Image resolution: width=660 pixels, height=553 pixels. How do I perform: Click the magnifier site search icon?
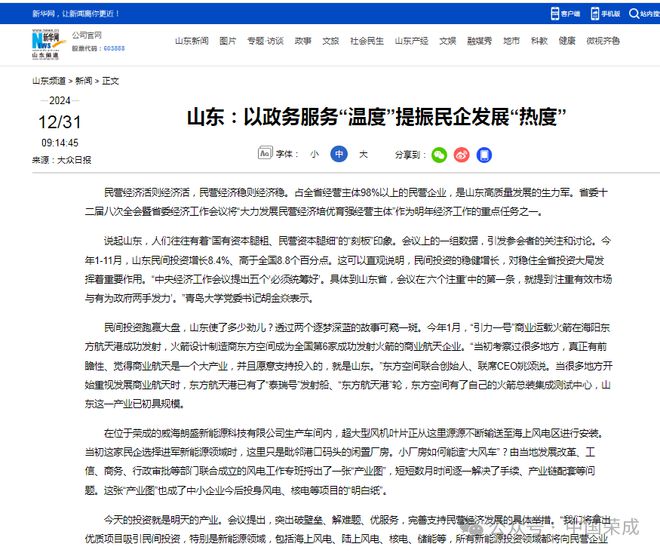tap(634, 13)
